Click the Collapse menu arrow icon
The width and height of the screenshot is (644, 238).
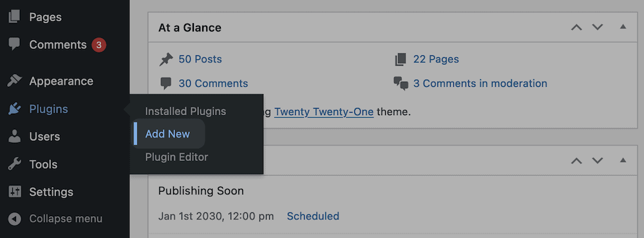tap(14, 219)
